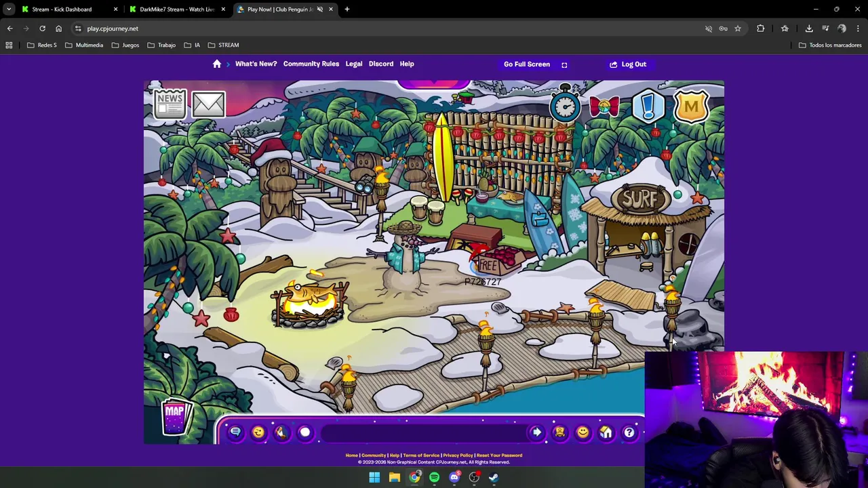Open the STREAM bookmark folder
Image resolution: width=868 pixels, height=488 pixels.
click(x=223, y=45)
